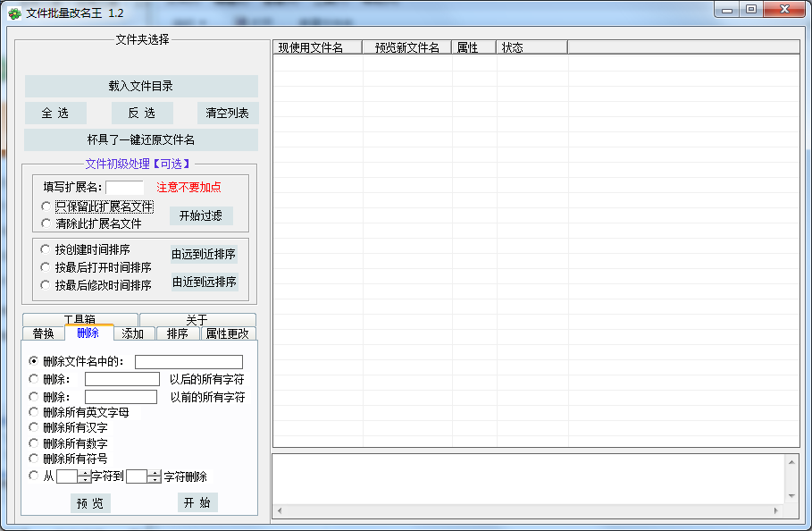Switch to the 添加 tab
Screen dimensions: 812x531
coord(133,333)
